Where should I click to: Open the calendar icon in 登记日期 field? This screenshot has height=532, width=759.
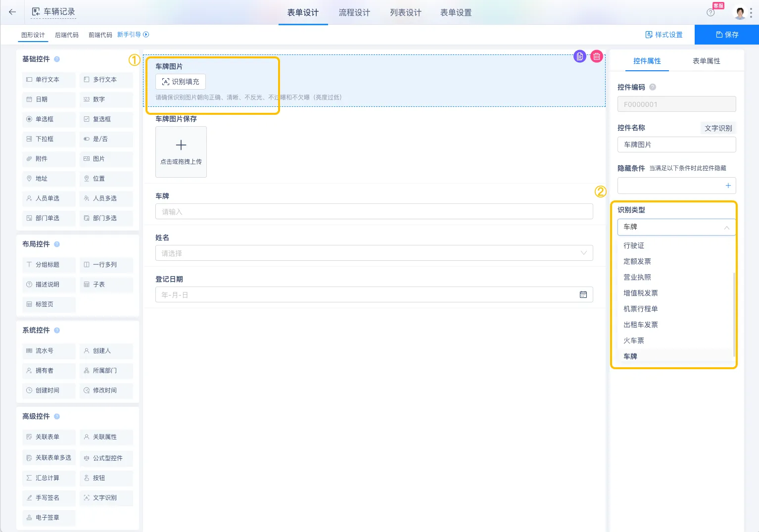pos(583,295)
